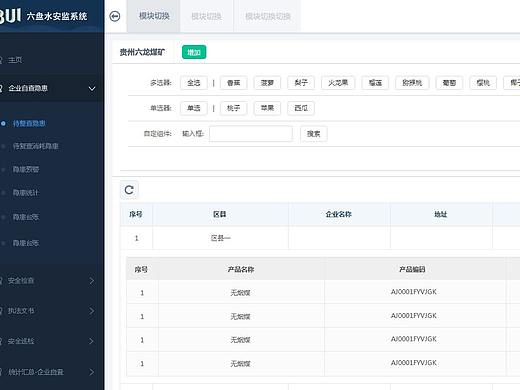Open the sidebar item just below 待整改隐患
Image resolution: width=520 pixels, height=390 pixels.
click(x=35, y=146)
